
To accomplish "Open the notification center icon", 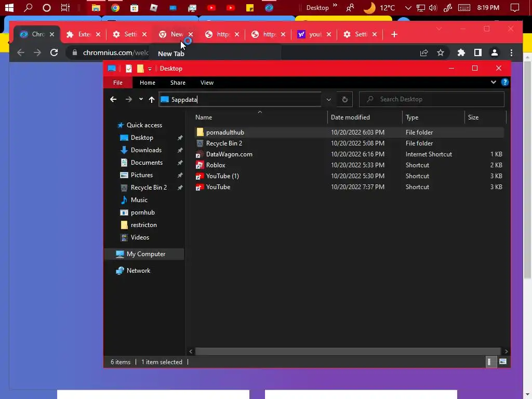I will pos(515,7).
